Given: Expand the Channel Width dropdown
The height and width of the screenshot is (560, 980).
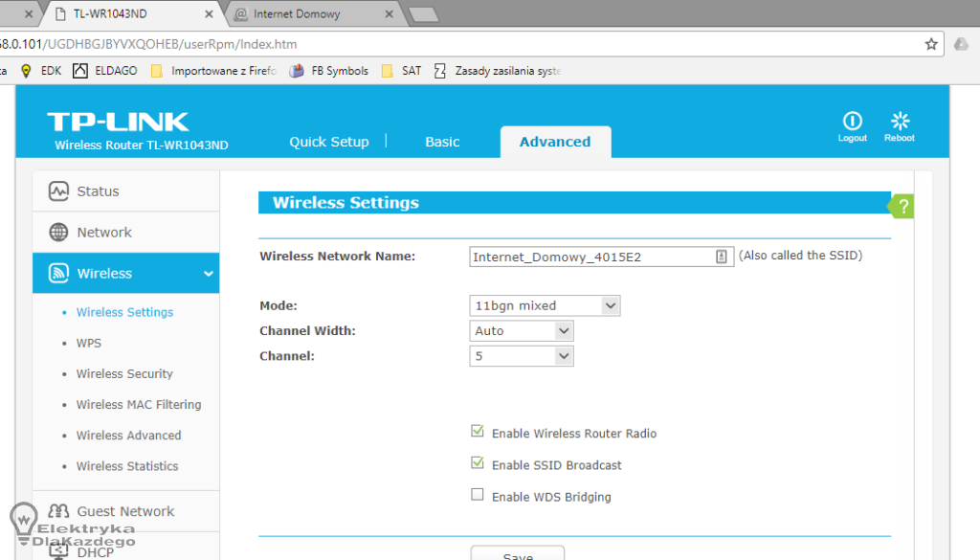Looking at the screenshot, I should pyautogui.click(x=522, y=331).
